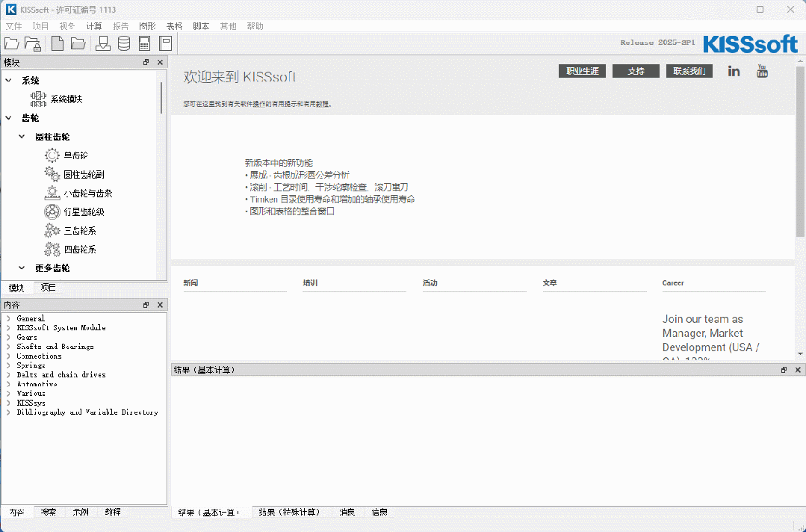Image resolution: width=806 pixels, height=532 pixels.
Task: Expand the Springs help topic
Action: pyautogui.click(x=8, y=365)
